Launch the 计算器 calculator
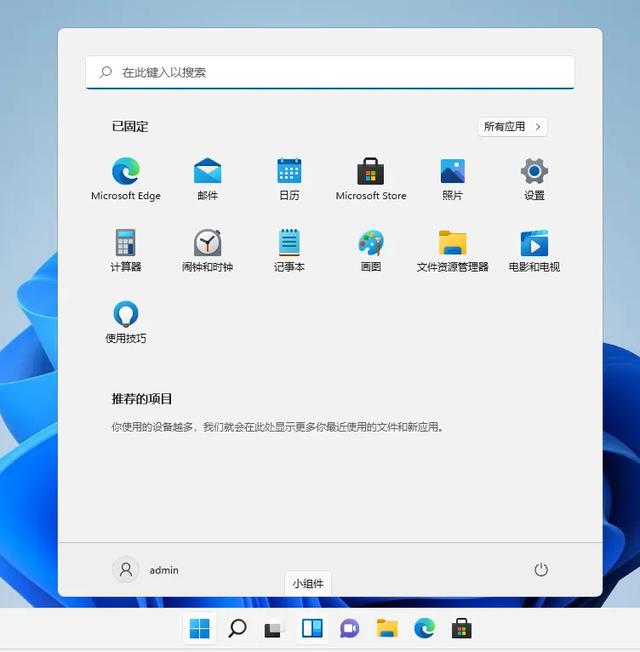This screenshot has width=640, height=652. (x=126, y=250)
